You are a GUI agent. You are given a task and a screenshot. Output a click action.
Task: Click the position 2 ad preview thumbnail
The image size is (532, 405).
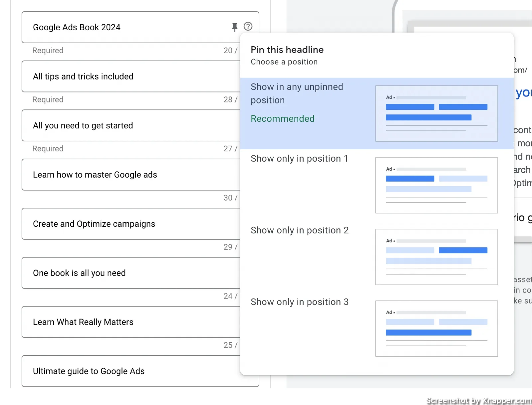coord(437,257)
